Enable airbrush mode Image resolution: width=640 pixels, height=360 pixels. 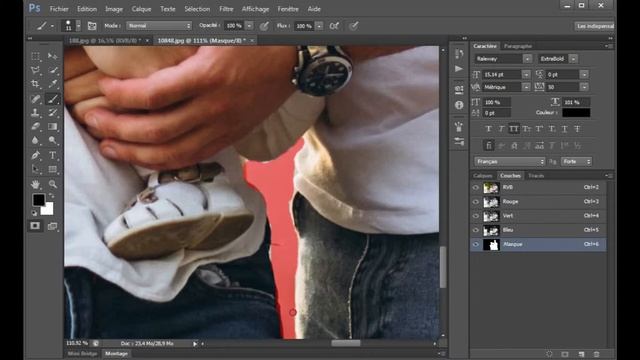tap(334, 26)
